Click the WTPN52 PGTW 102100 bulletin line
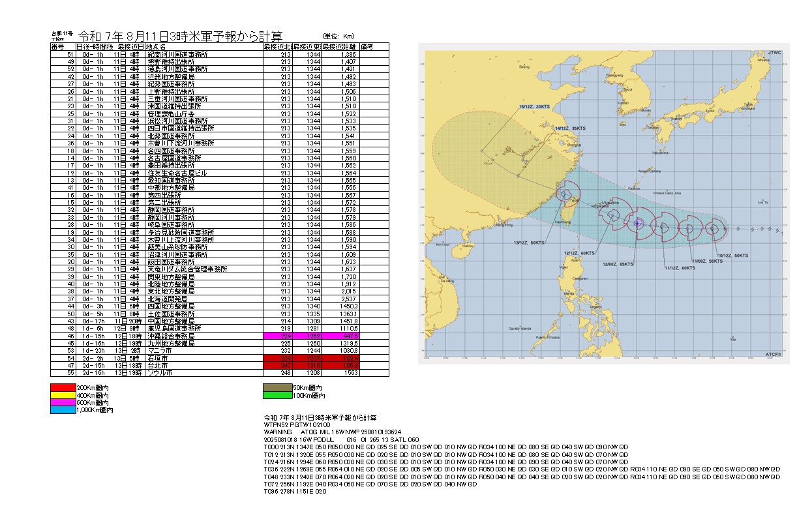 click(295, 424)
